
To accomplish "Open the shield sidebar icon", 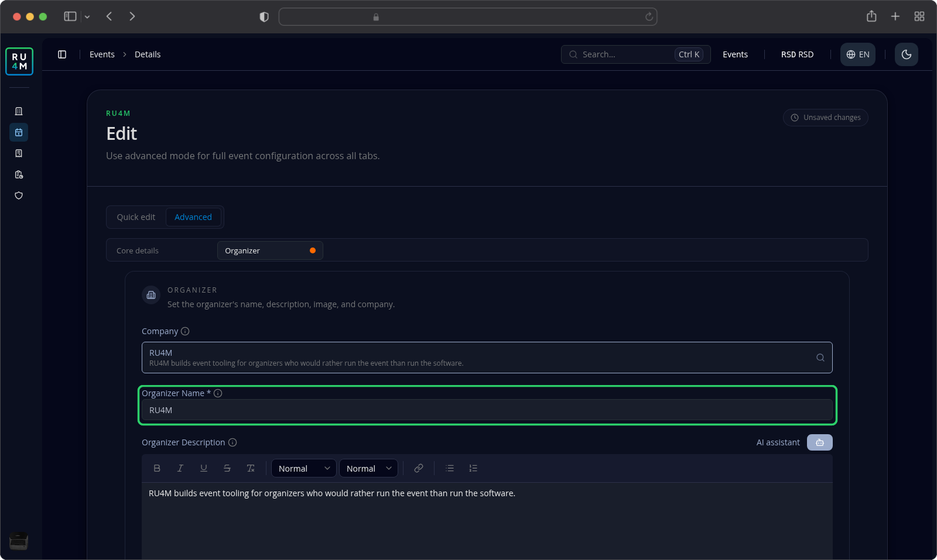I will point(19,195).
